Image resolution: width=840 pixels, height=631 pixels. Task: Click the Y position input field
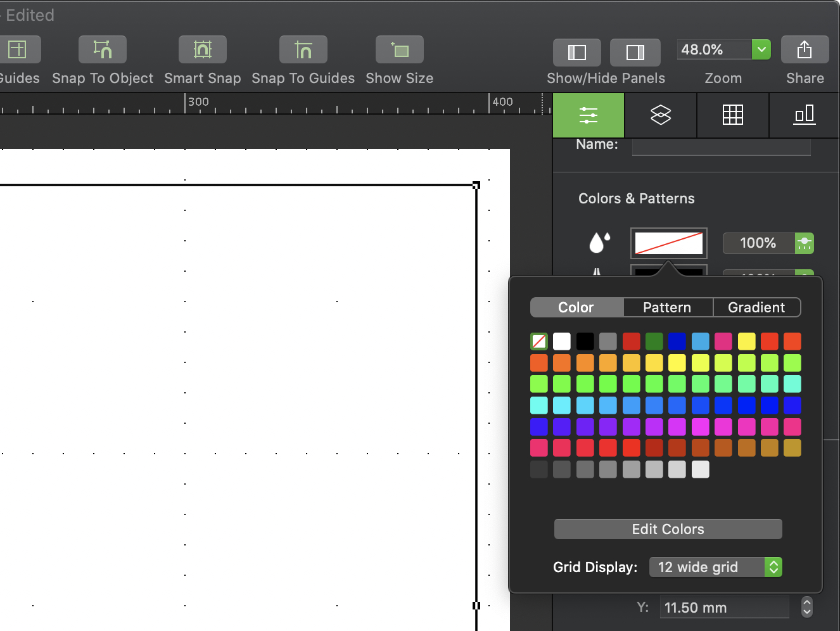pyautogui.click(x=724, y=608)
